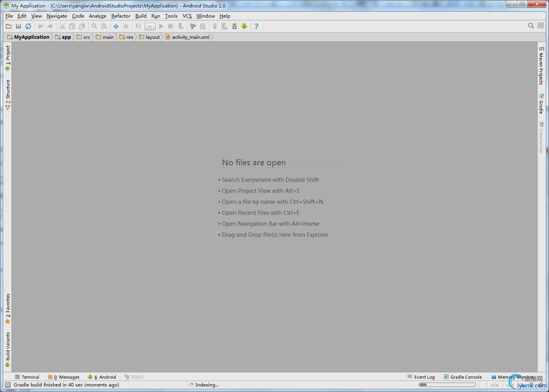Open Android Device Monitor green robot icon
Viewport: 549px width, 392px height.
coord(244,26)
